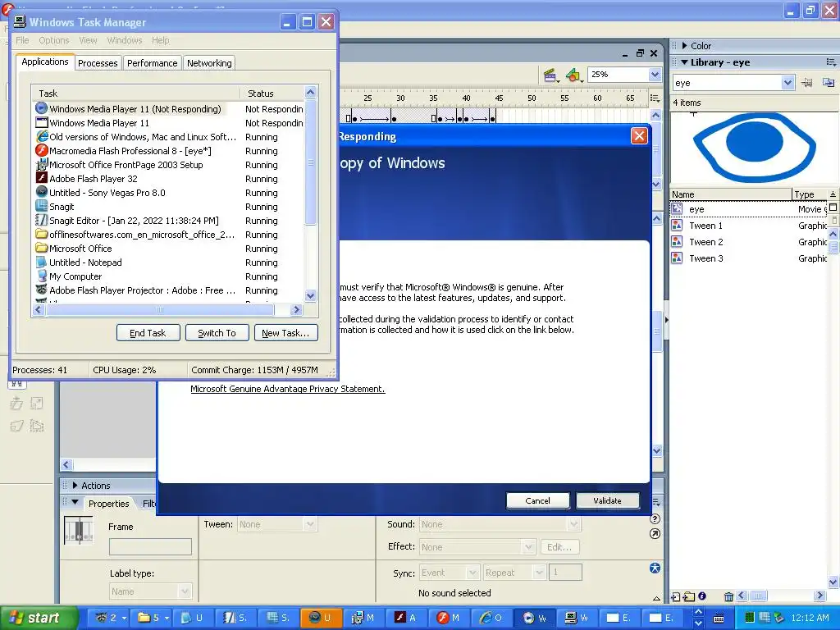The image size is (840, 630).
Task: Click the Validate button
Action: point(607,500)
